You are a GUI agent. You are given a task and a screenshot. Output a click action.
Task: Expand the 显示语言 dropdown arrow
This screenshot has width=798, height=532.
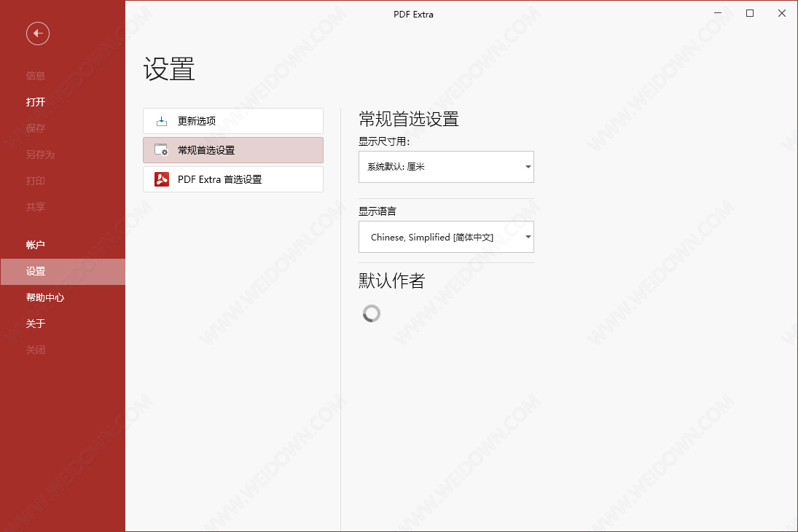528,238
